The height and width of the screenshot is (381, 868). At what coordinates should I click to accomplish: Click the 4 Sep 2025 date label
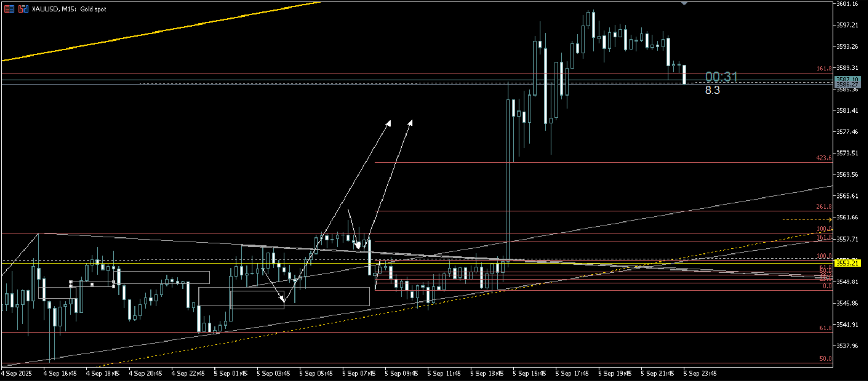[17, 374]
